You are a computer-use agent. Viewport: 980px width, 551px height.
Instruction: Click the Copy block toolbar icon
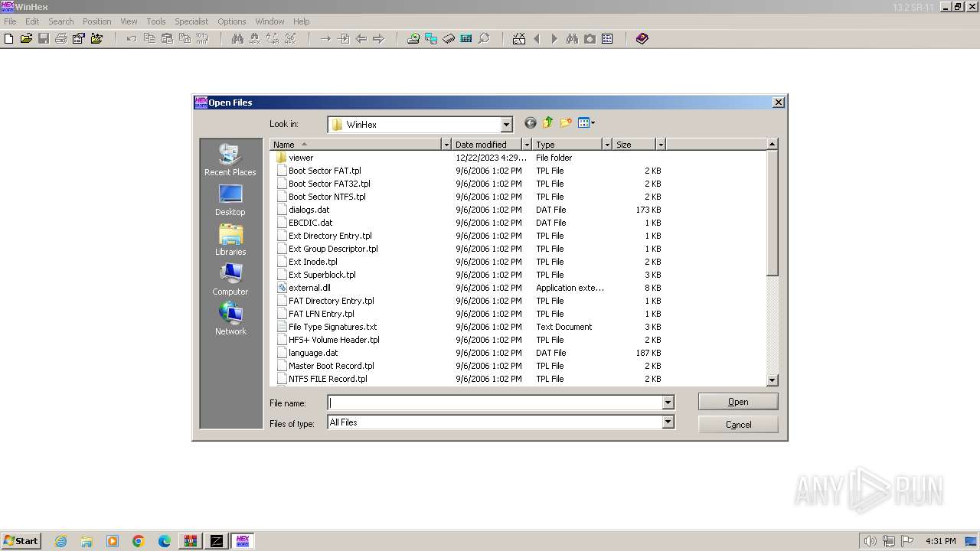149,38
